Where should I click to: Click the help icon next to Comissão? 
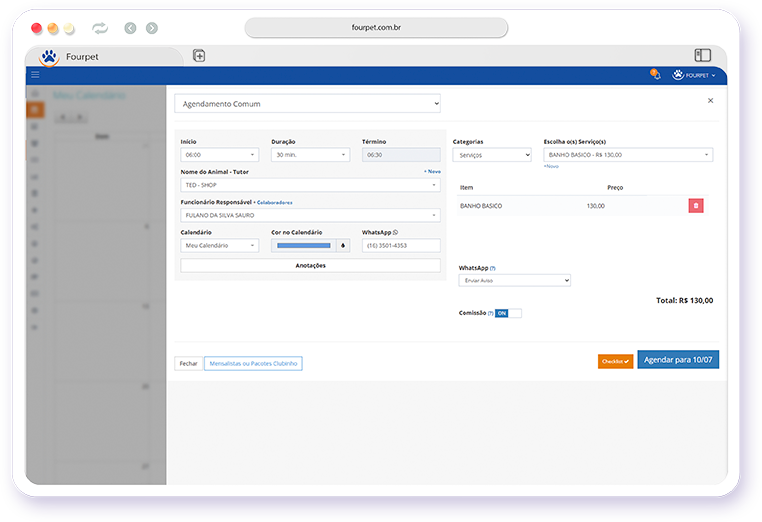click(x=490, y=313)
